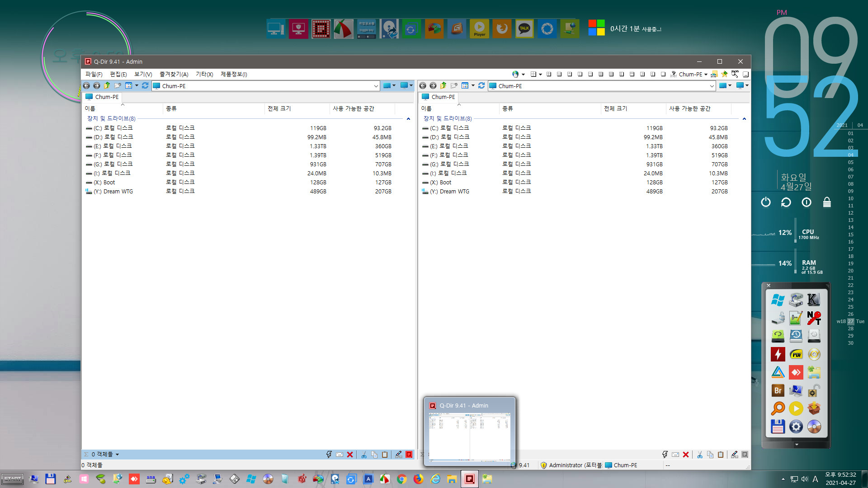Open the 제품정보(I) menu

(234, 74)
